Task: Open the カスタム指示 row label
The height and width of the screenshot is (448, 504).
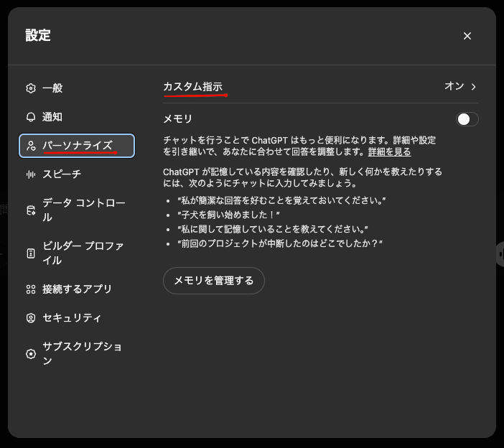Action: [192, 87]
